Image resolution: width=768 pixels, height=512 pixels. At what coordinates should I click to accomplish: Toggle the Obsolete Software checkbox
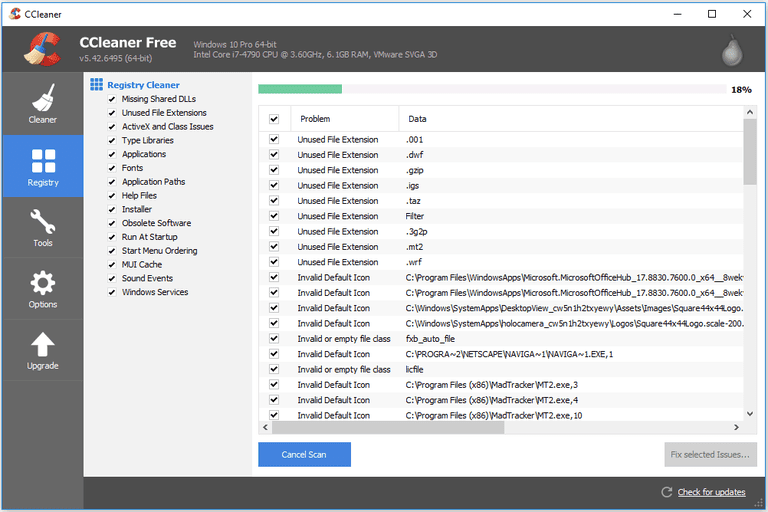(x=112, y=223)
